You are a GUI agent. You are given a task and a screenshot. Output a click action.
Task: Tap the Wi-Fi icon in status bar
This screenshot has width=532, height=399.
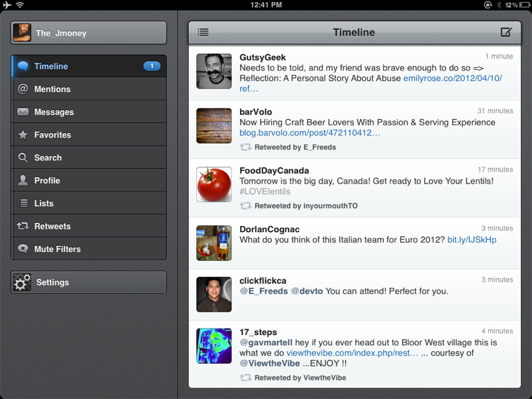[x=20, y=5]
